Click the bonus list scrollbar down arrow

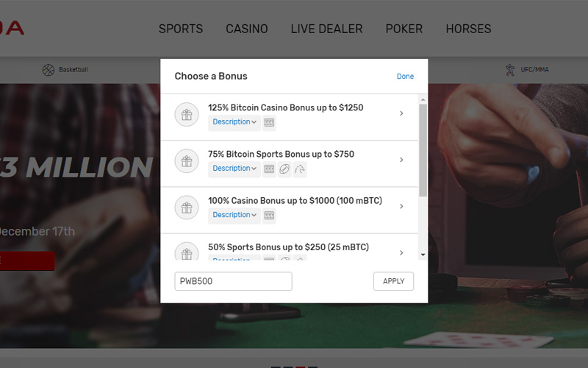(x=423, y=255)
